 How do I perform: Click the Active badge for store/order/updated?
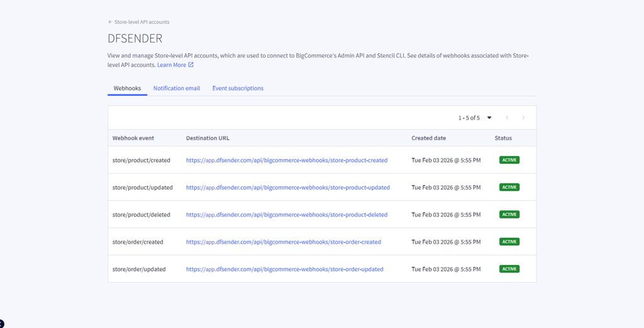click(509, 269)
